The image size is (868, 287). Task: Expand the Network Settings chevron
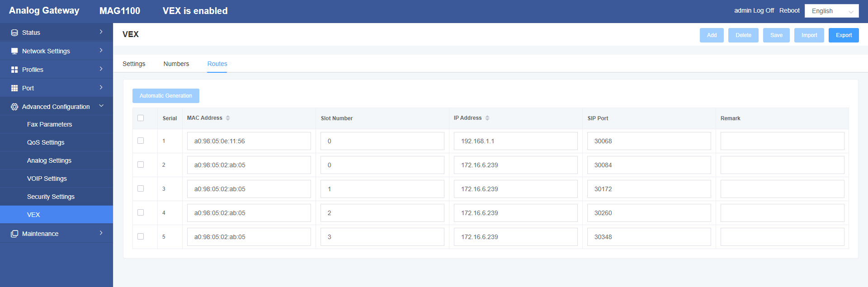tap(101, 51)
